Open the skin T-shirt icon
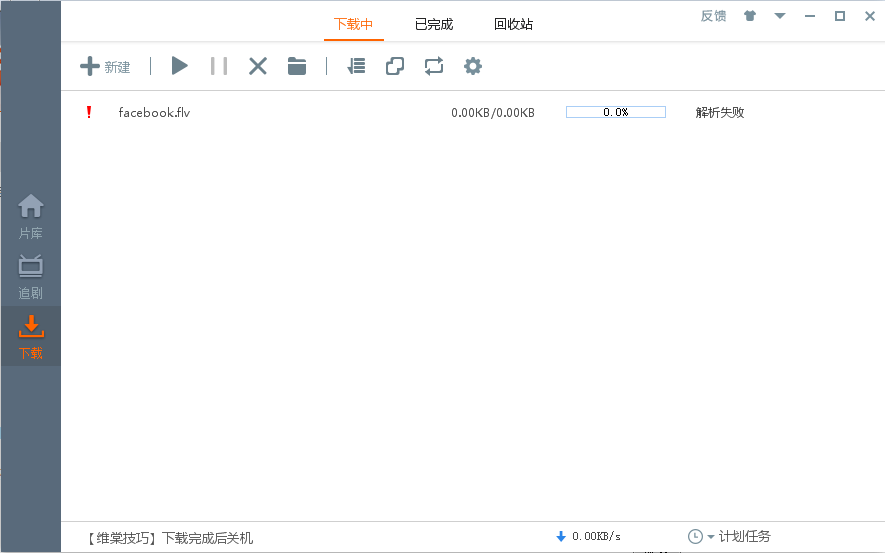885x553 pixels. [750, 16]
